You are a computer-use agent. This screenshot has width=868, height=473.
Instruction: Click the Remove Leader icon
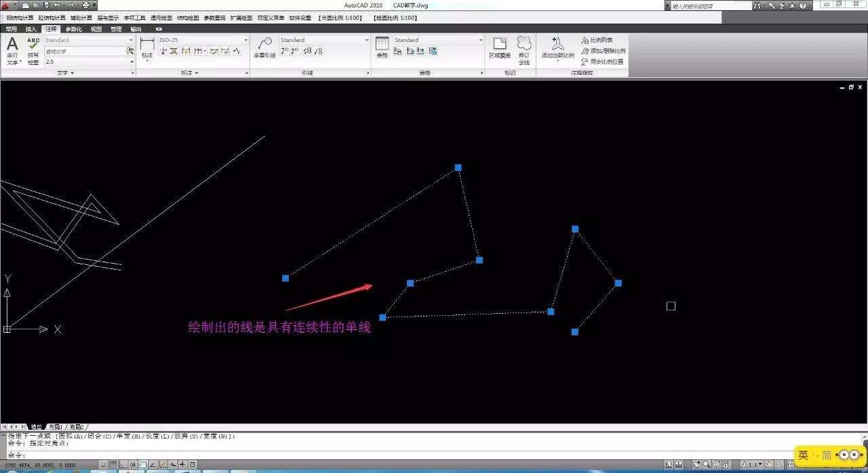[295, 51]
